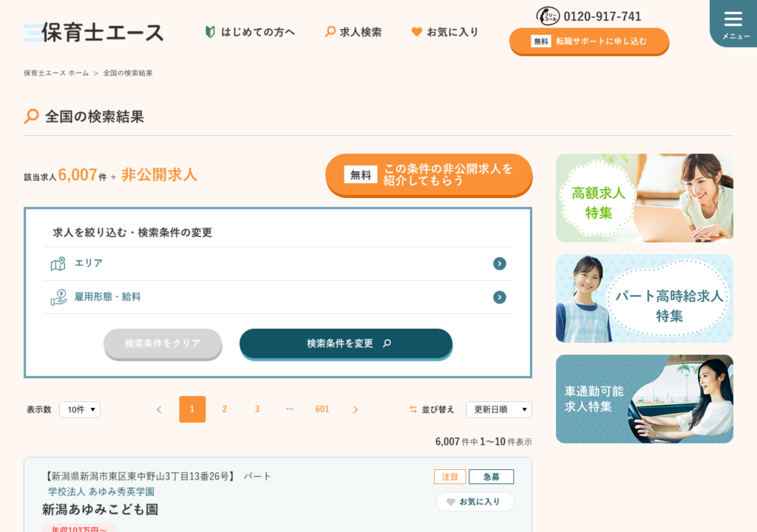Expand the エリア filter chevron
Image resolution: width=757 pixels, height=532 pixels.
point(500,264)
